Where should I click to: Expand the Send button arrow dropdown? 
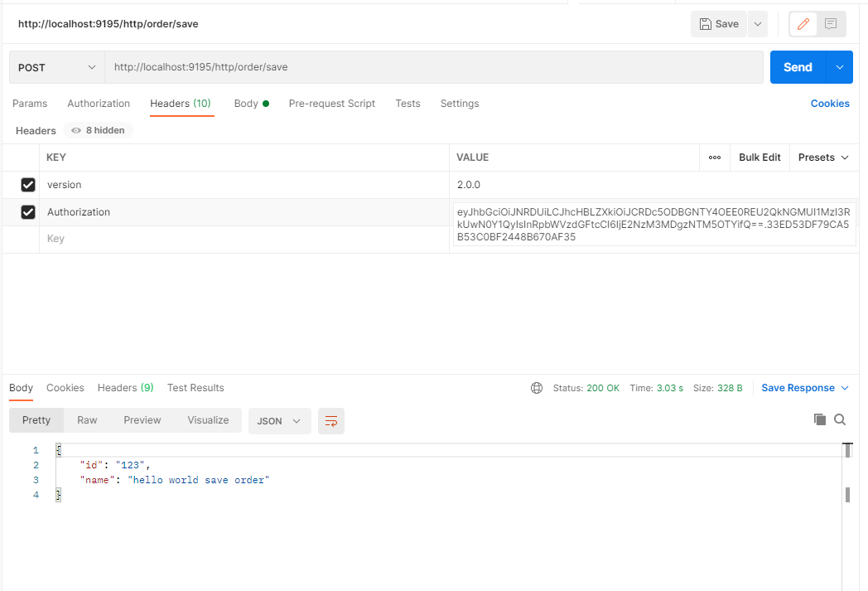tap(841, 67)
